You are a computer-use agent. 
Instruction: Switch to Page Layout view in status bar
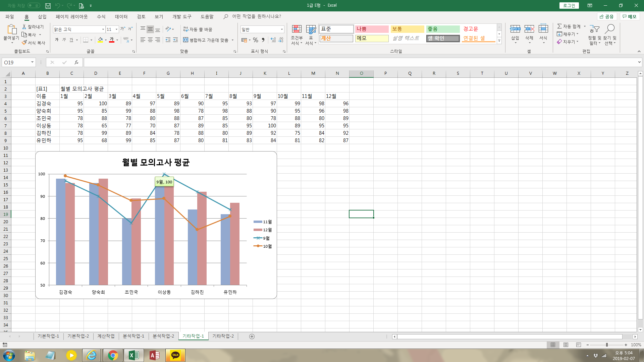pos(566,345)
